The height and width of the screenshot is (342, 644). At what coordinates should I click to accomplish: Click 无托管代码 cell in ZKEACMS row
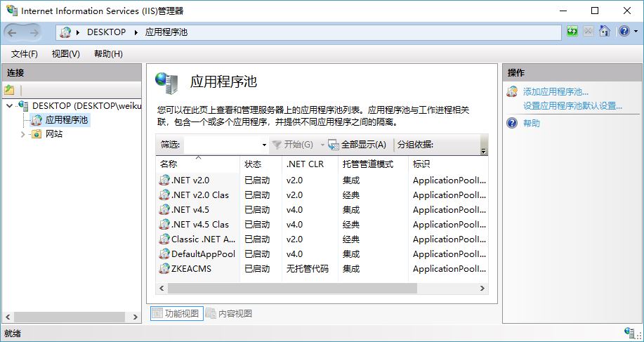point(307,268)
